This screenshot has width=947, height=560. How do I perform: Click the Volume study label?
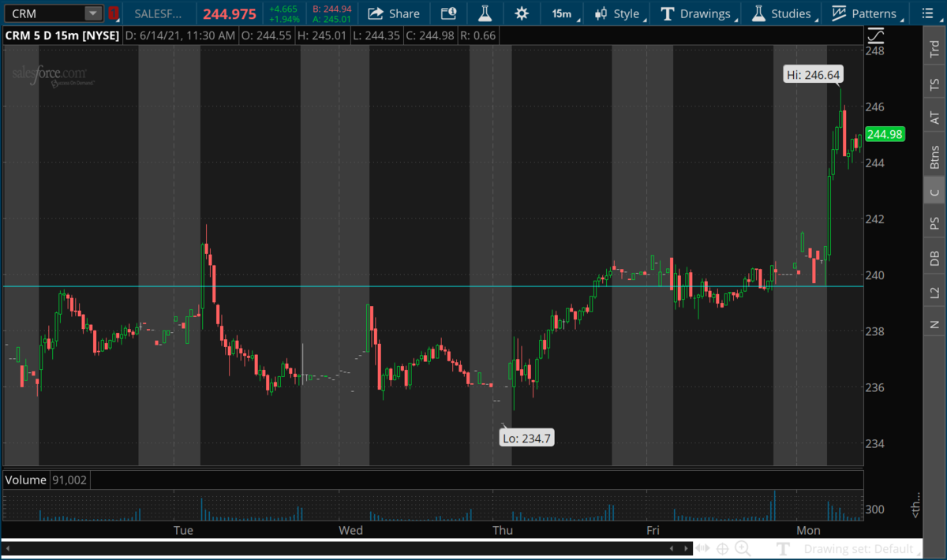(x=27, y=480)
